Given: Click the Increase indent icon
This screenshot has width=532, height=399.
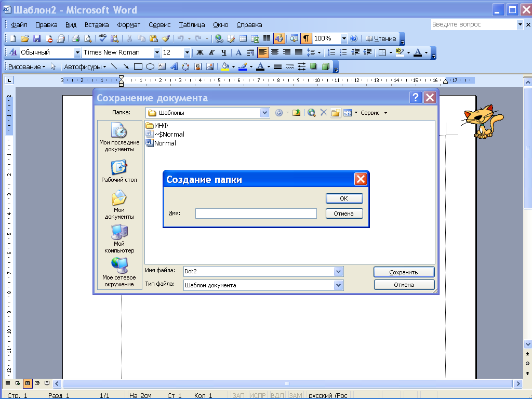Looking at the screenshot, I should tap(367, 52).
